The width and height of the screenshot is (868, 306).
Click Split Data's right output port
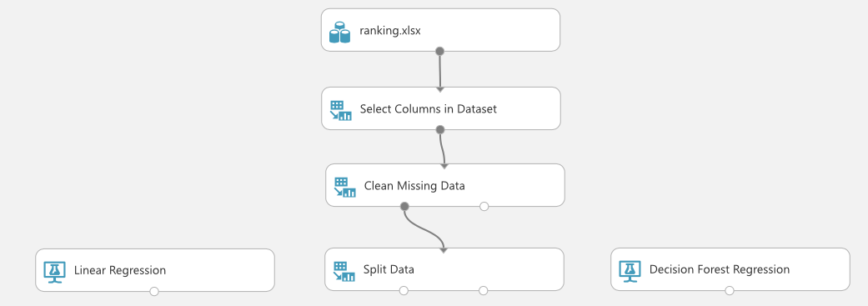coord(484,290)
